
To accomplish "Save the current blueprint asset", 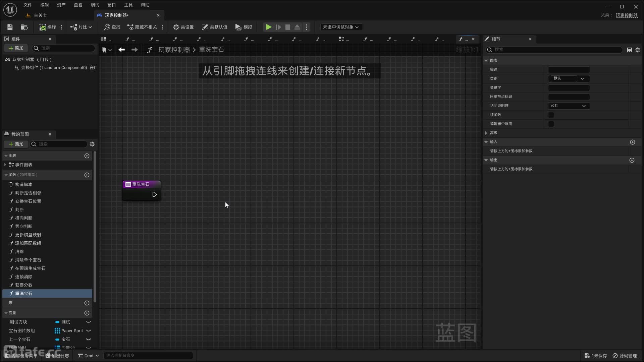I will pyautogui.click(x=10, y=27).
